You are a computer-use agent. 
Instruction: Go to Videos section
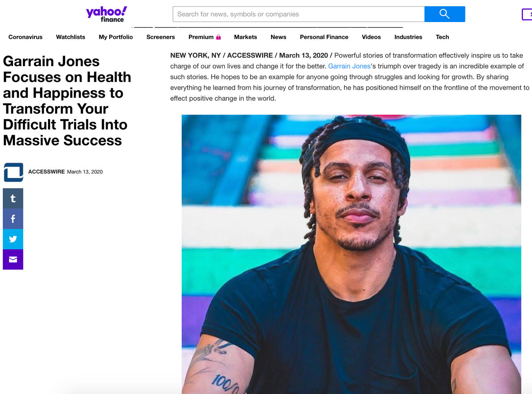371,37
